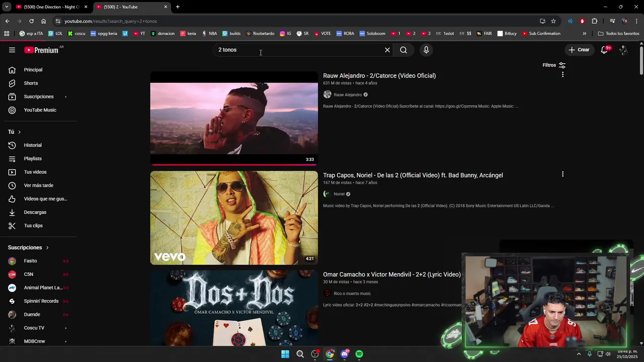This screenshot has width=644, height=362.
Task: Open the Windows Start menu
Action: pos(285,354)
